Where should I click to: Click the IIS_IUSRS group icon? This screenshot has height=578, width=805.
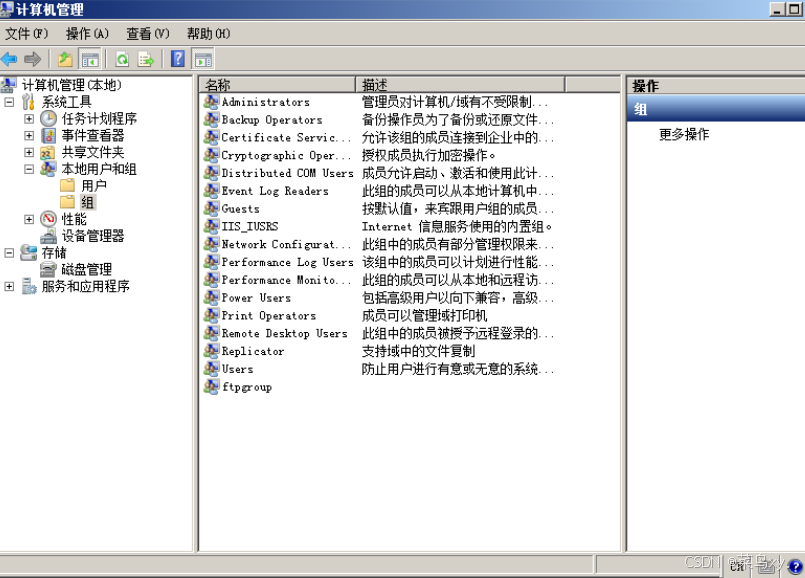tap(211, 226)
